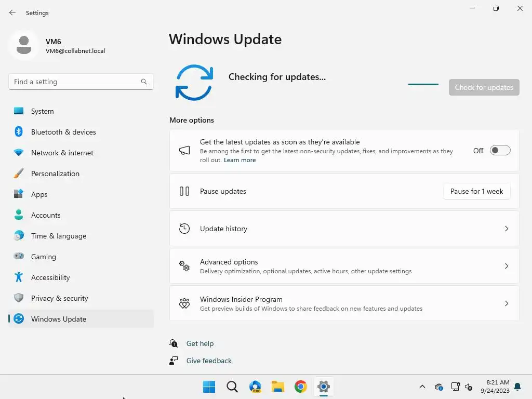Click the Gaming controller icon
The height and width of the screenshot is (399, 532).
19,256
